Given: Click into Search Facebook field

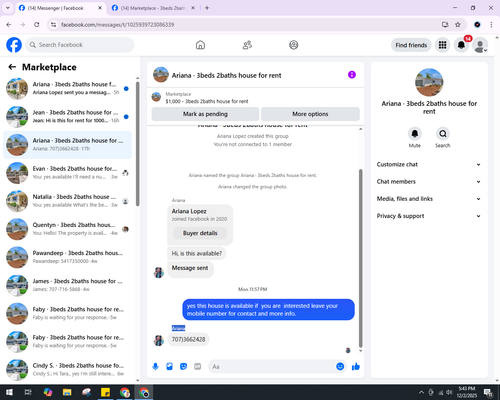Looking at the screenshot, I should point(80,45).
